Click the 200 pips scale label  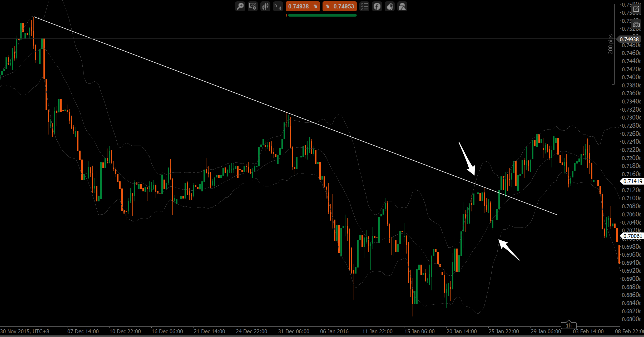point(611,44)
